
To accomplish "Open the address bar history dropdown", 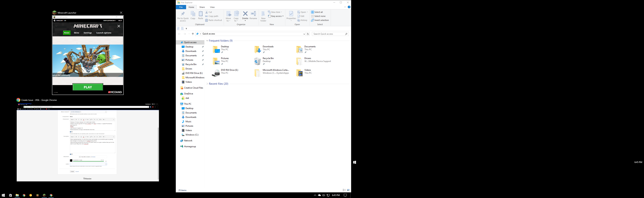I will tap(304, 34).
